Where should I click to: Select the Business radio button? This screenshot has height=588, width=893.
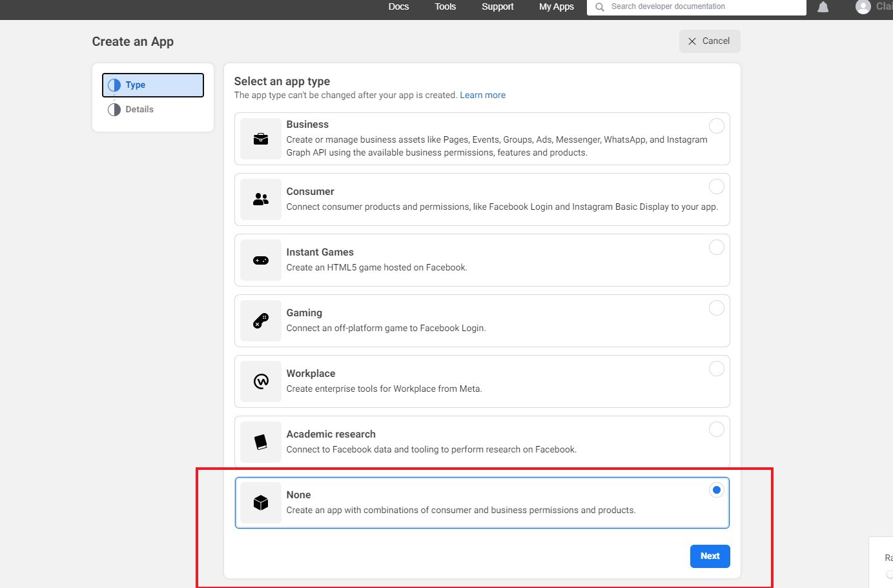[717, 126]
